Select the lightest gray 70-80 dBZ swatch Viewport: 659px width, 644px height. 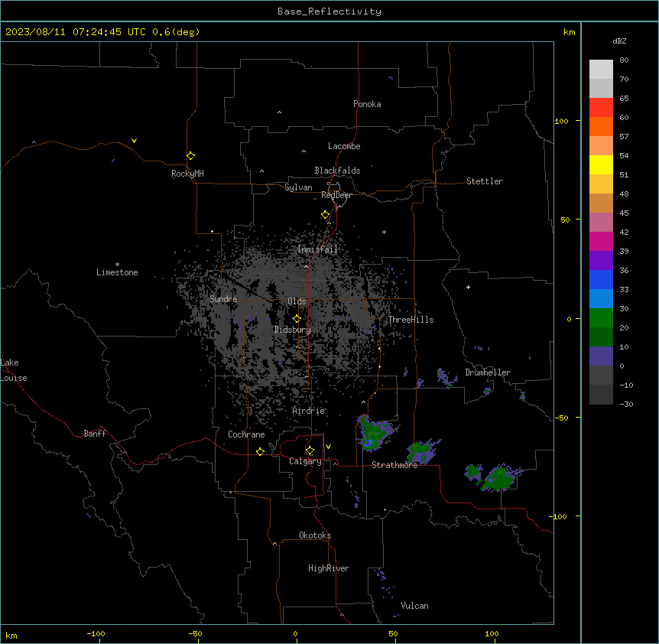click(601, 70)
